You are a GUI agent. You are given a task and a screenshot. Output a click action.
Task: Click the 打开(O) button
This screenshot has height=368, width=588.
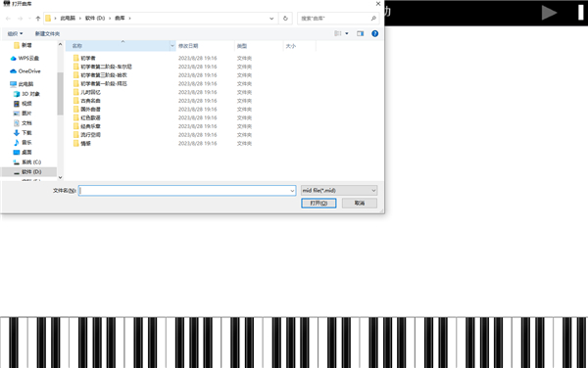318,203
